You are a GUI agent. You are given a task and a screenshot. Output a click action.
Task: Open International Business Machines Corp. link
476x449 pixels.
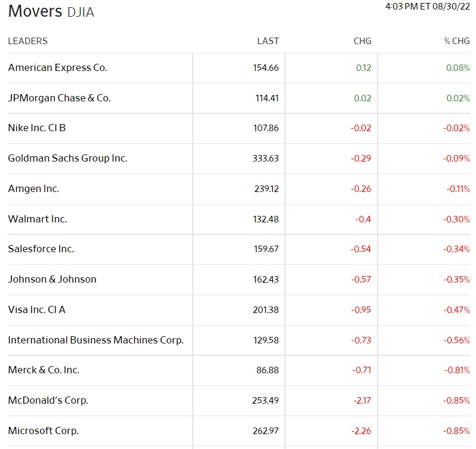coord(95,340)
